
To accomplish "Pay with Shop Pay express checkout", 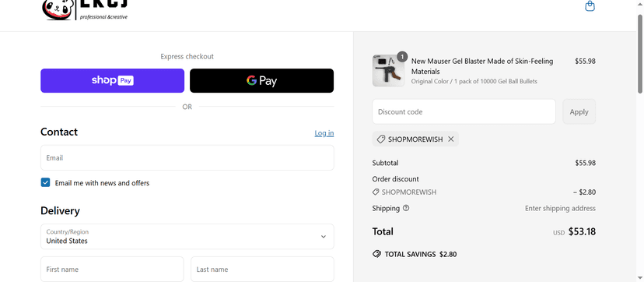I will 112,80.
